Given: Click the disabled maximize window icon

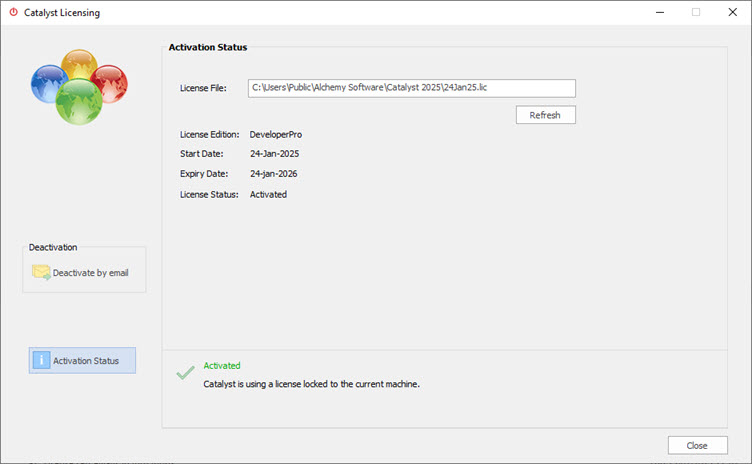Looking at the screenshot, I should pos(696,12).
